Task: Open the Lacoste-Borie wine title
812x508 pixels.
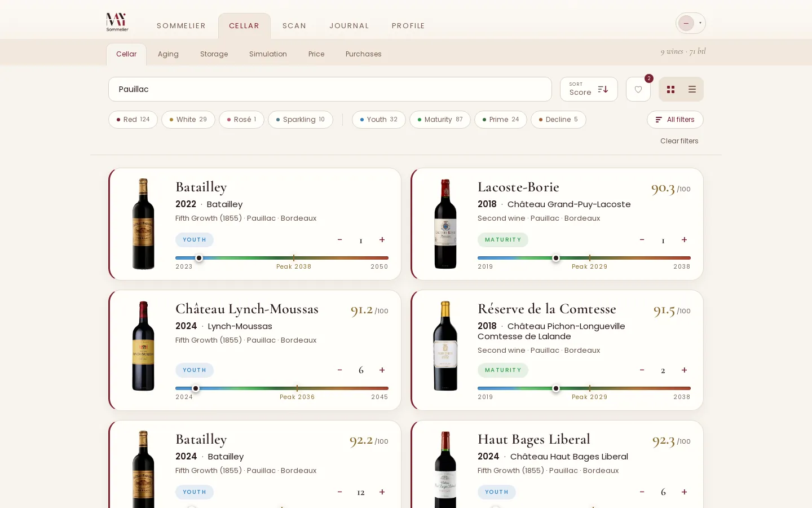Action: (x=518, y=187)
